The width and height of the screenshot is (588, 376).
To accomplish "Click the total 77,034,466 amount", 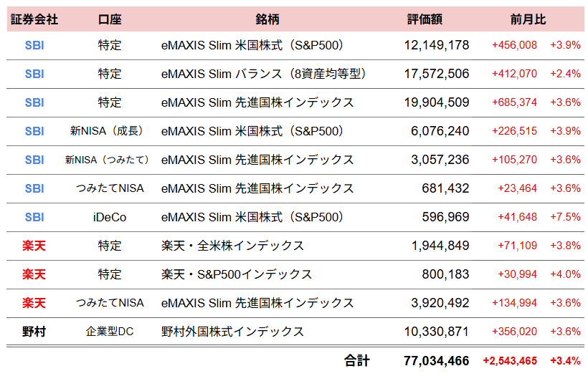I will (x=436, y=360).
